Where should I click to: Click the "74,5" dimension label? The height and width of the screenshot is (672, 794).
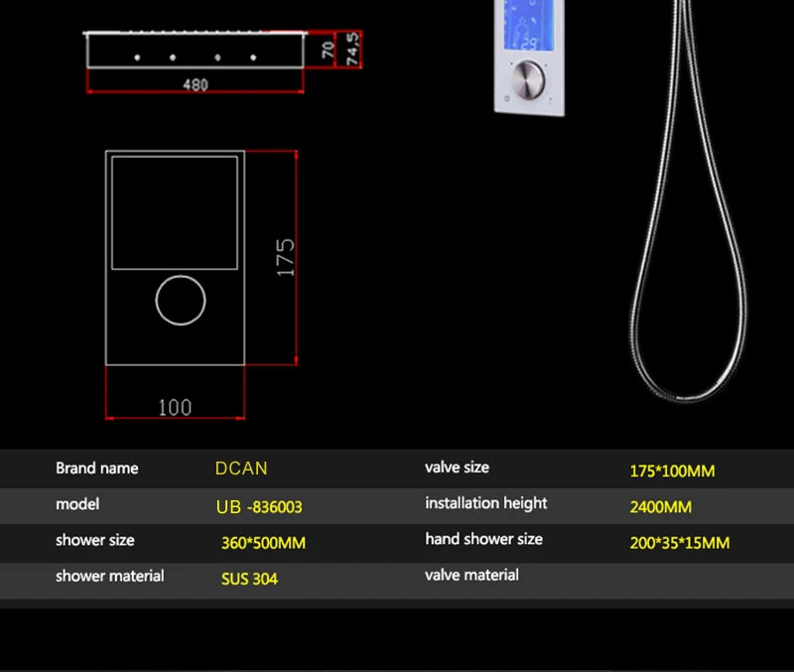point(352,49)
